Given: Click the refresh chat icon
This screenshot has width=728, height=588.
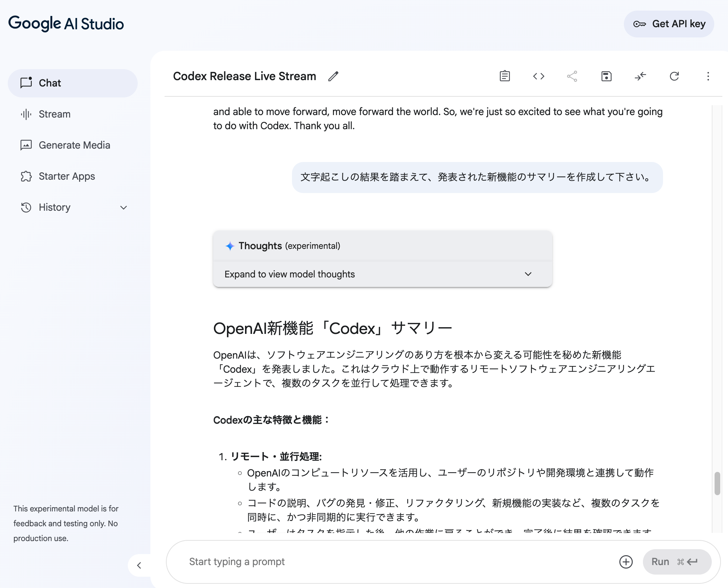Looking at the screenshot, I should click(x=674, y=76).
